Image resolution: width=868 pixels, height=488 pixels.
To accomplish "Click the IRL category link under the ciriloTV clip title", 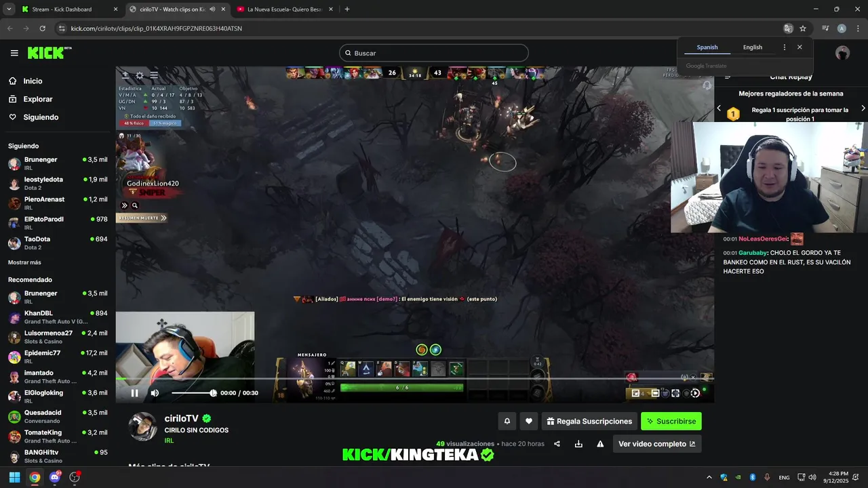I will coord(169,441).
